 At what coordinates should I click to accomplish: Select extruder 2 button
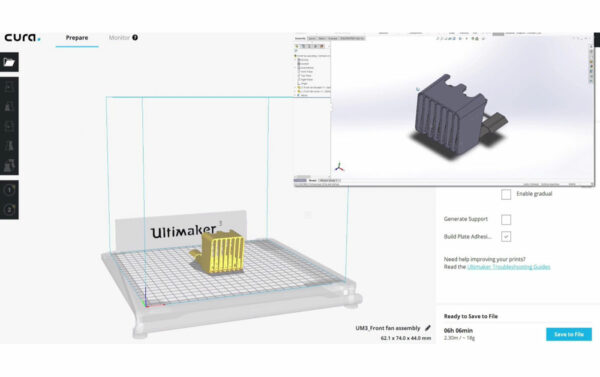click(x=9, y=209)
